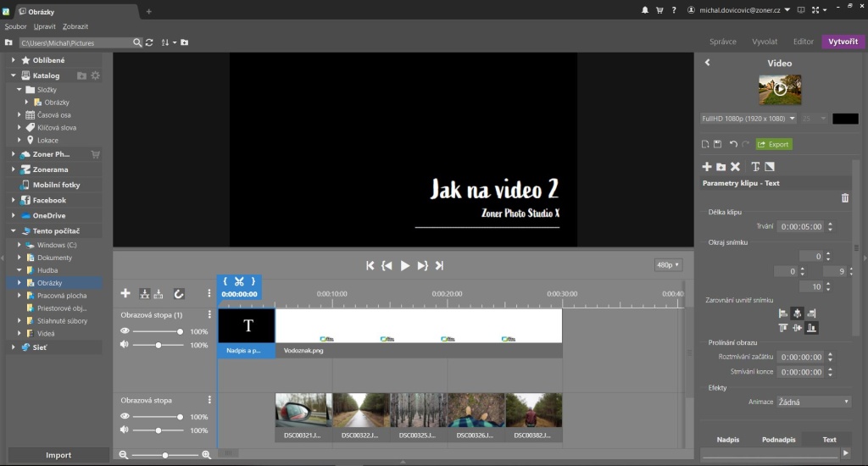This screenshot has height=466, width=868.
Task: Open the Upravit menu
Action: [x=44, y=26]
